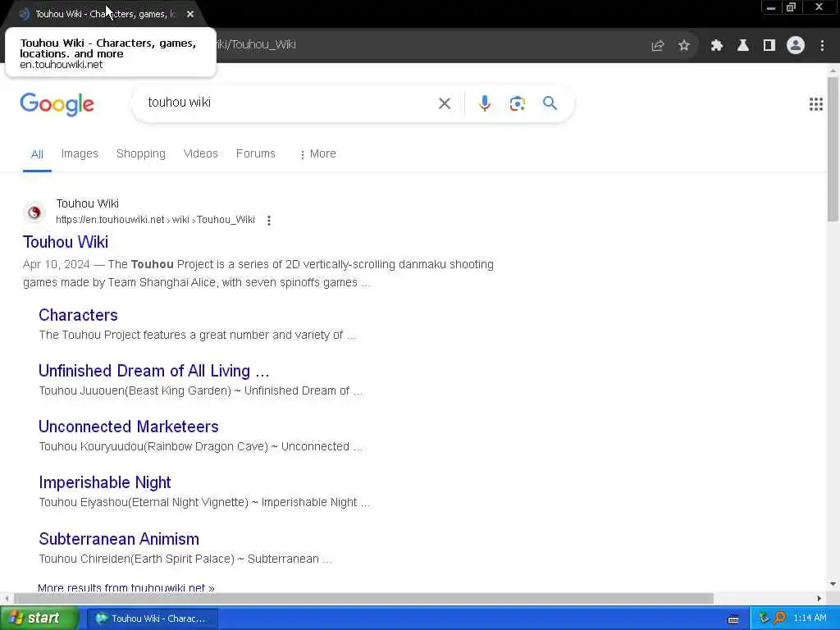Click the vertical scrollbar thumb
Image resolution: width=840 pixels, height=630 pixels.
[x=833, y=149]
